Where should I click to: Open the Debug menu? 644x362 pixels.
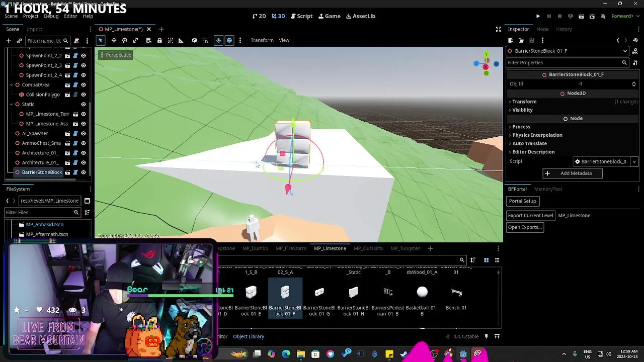pos(51,16)
